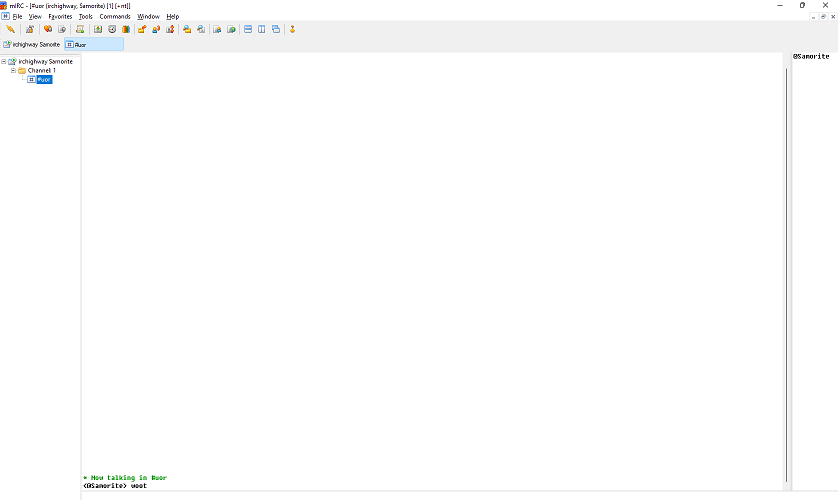Open the Notify List toolbar icon
This screenshot has height=500, width=838.
pos(217,29)
